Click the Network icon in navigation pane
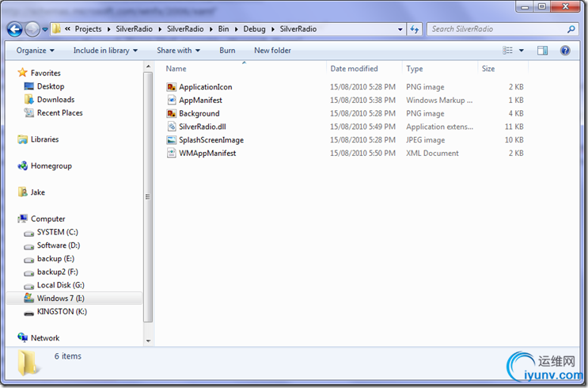The image size is (588, 388). [x=22, y=337]
